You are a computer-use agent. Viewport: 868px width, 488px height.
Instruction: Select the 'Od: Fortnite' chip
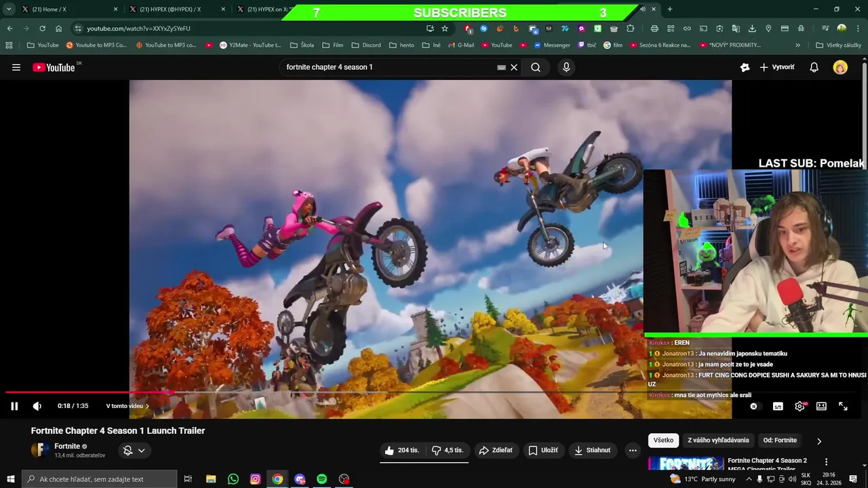(780, 440)
